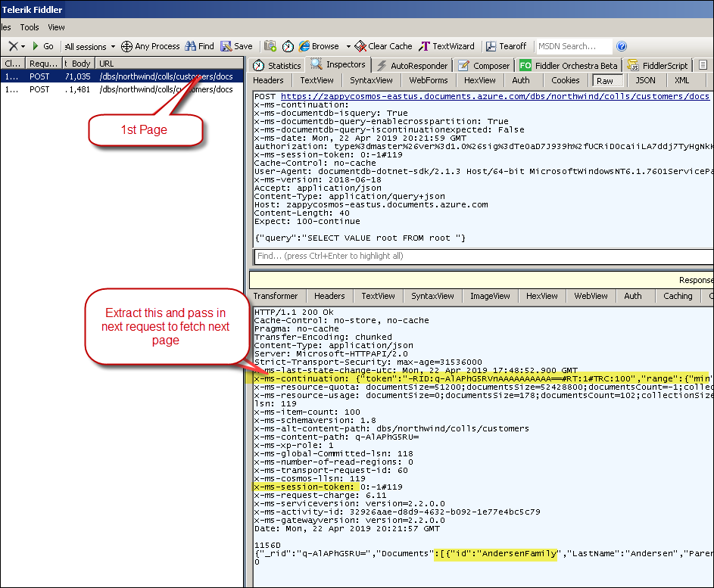This screenshot has width=714, height=588.
Task: Click the yellow Response notification bar
Action: pos(482,280)
